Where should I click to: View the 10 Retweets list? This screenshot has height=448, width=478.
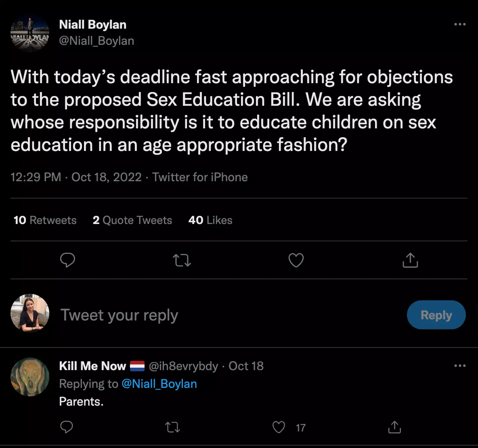point(45,220)
